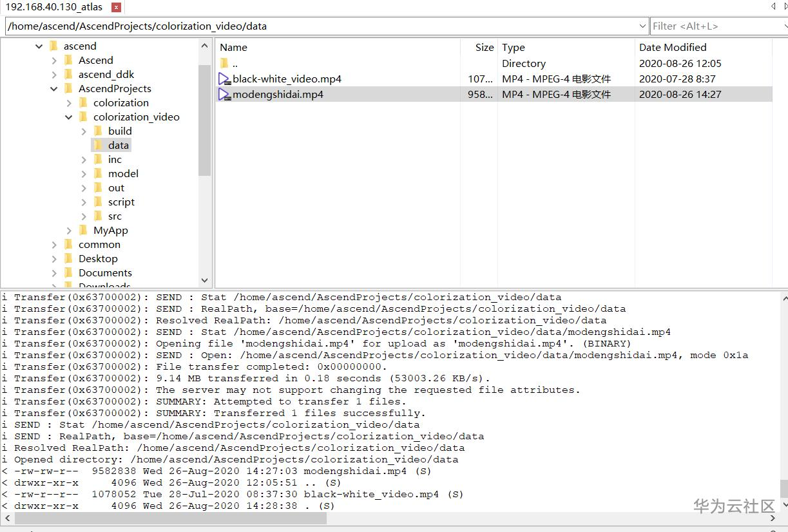This screenshot has height=532, width=788.
Task: Select the model folder icon
Action: point(98,173)
